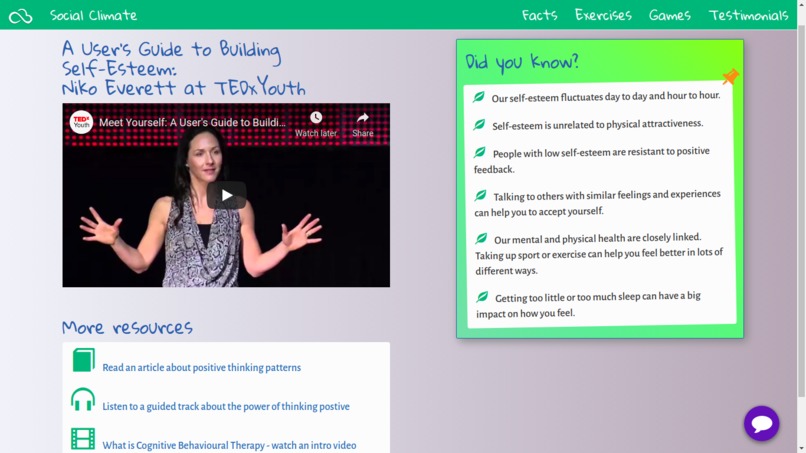Click leaf icon beside 'Our self-esteem fluctuates'

point(479,97)
